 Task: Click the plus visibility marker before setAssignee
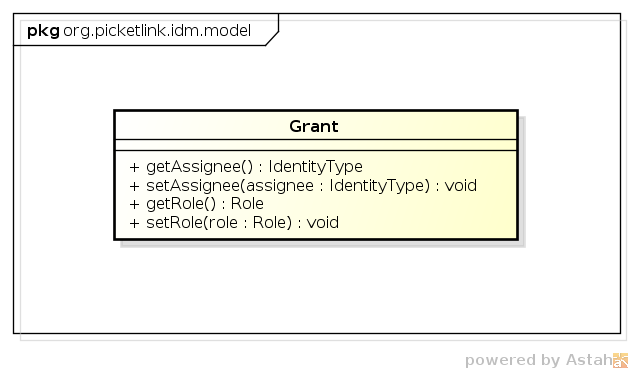coord(134,186)
